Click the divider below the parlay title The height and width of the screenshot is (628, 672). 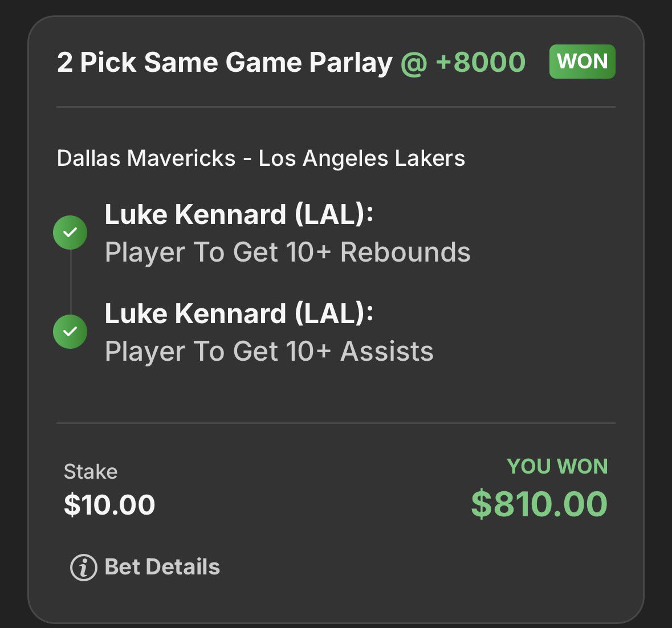pos(336,107)
